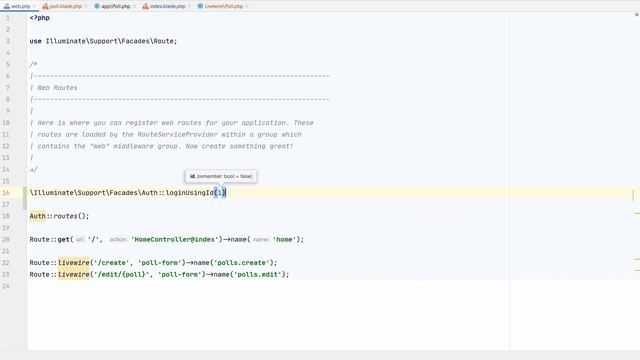Screen dimensions: 640x360
Task: Click the web.php file icon
Action: pos(7,6)
